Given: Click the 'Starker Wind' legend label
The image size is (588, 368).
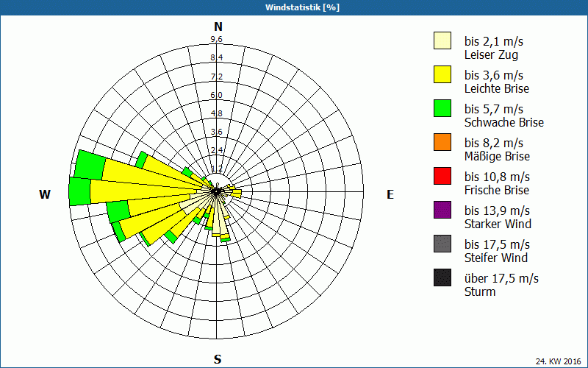Looking at the screenshot, I should pyautogui.click(x=498, y=224).
